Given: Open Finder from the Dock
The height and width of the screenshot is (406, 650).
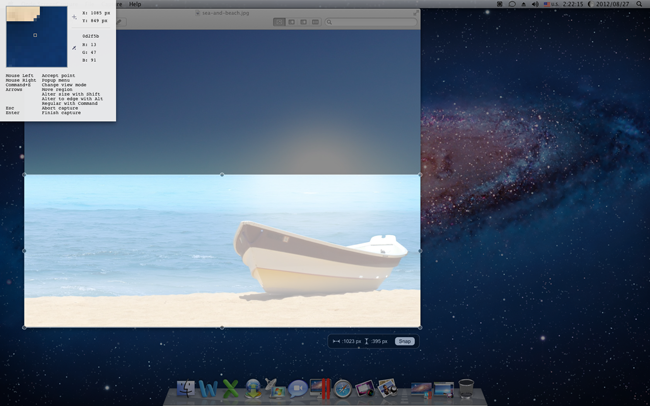Looking at the screenshot, I should point(186,388).
